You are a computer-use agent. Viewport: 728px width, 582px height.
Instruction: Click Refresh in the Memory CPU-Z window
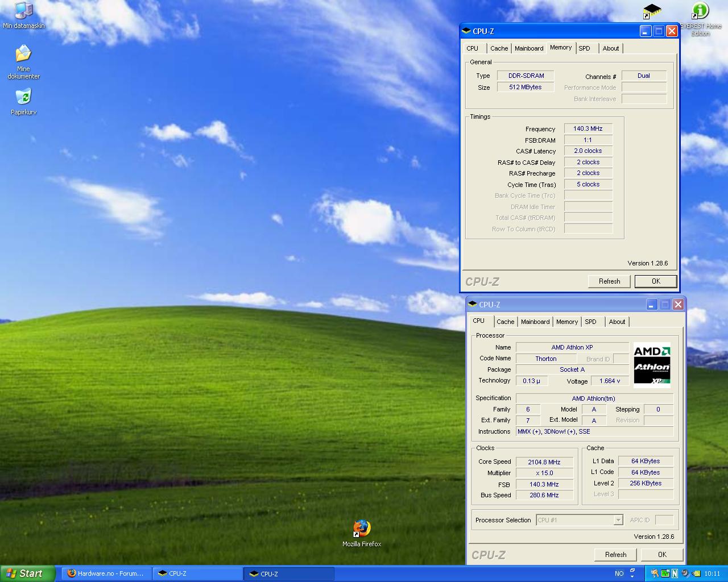(609, 281)
